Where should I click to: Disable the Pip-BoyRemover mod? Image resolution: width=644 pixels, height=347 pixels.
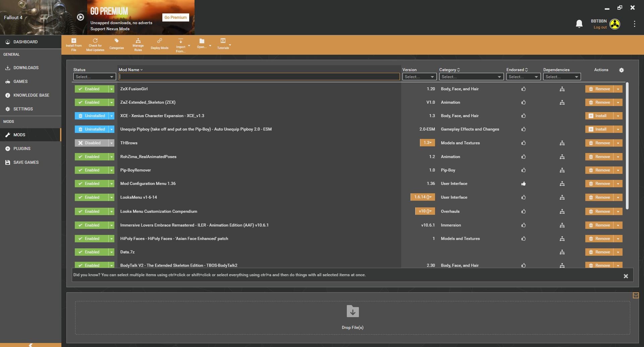click(x=92, y=170)
